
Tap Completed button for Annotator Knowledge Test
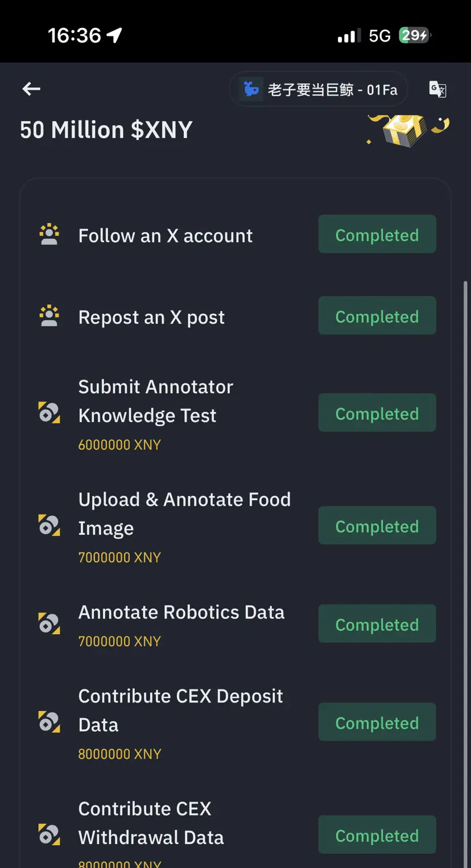377,413
